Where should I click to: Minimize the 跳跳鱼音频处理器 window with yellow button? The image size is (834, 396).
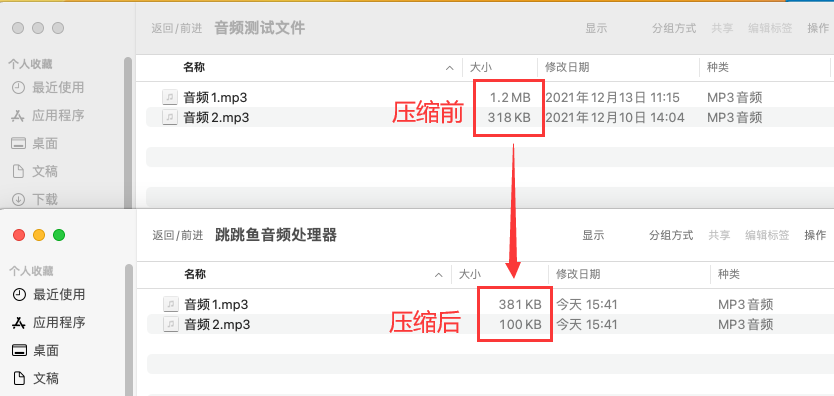[x=39, y=235]
